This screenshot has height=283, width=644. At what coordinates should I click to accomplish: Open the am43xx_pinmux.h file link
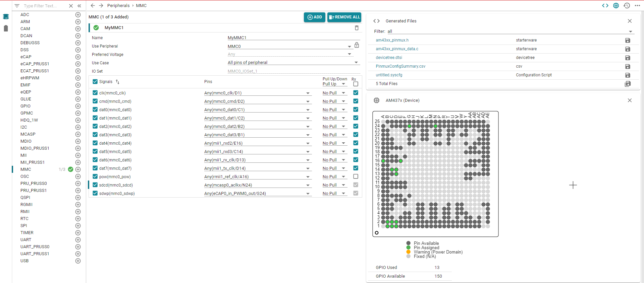[x=392, y=40]
